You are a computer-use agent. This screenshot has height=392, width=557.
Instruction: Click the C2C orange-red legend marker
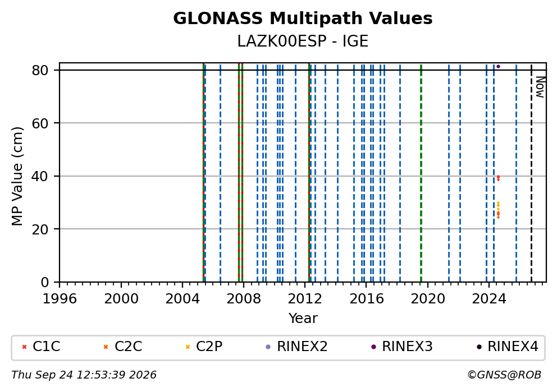pos(106,347)
